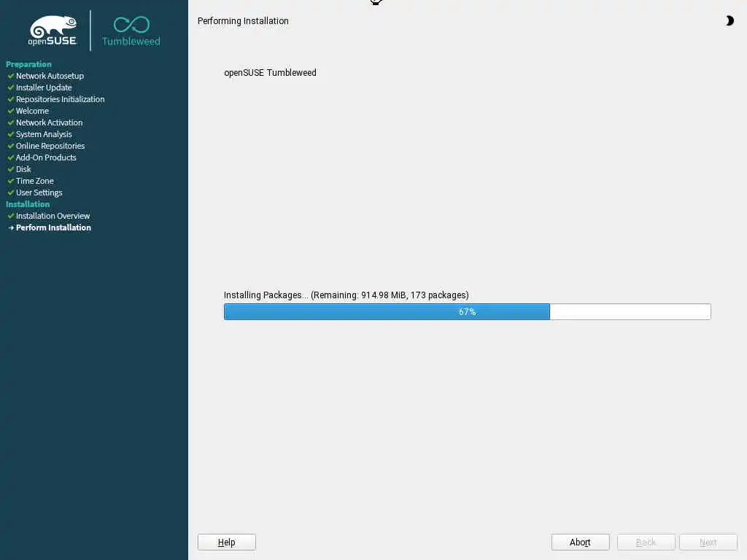The height and width of the screenshot is (560, 747).
Task: Click the Tumbleweed infinity logo
Action: pos(131,31)
